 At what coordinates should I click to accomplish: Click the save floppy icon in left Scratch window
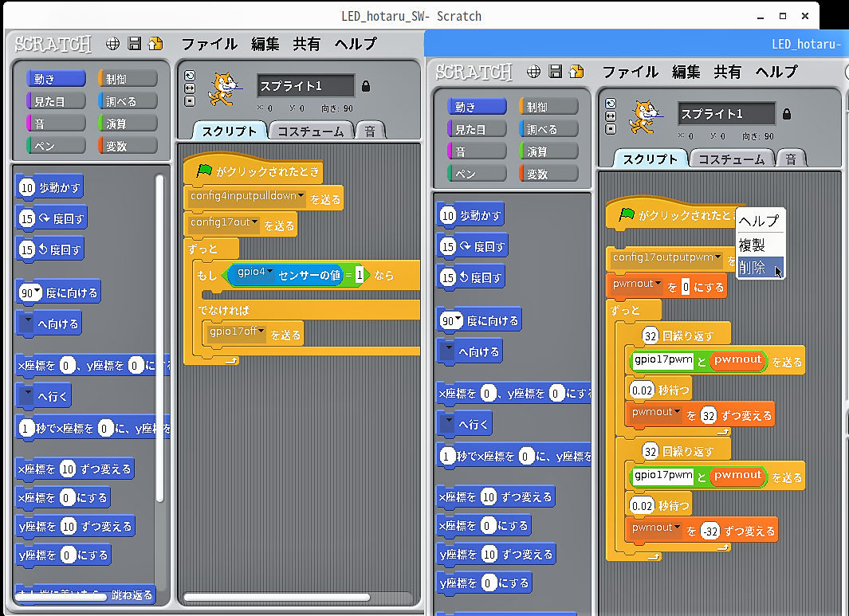134,44
